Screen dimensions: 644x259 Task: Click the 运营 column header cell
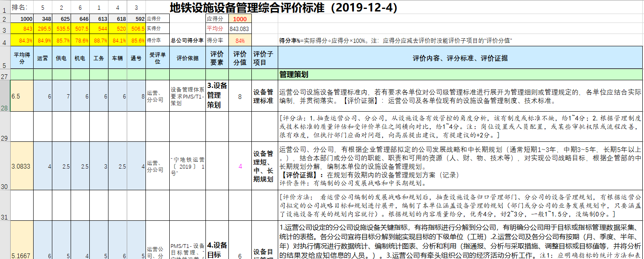point(43,58)
